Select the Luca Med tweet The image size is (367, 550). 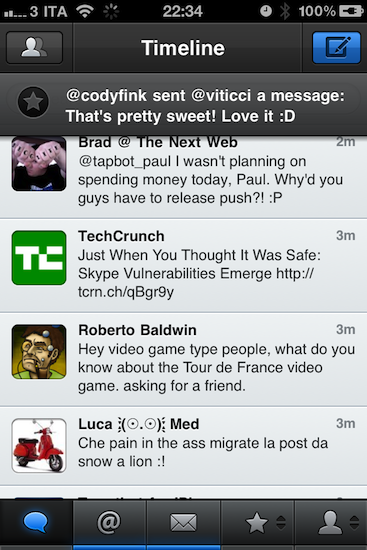[184, 447]
